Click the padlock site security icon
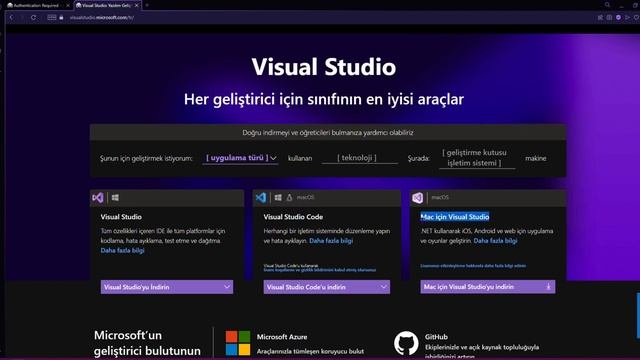This screenshot has width=640, height=360. tap(61, 18)
